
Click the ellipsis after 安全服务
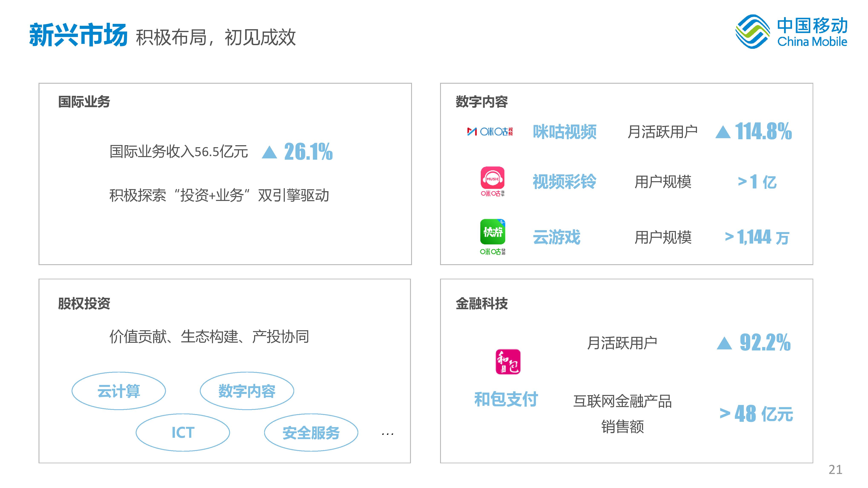[x=387, y=434]
